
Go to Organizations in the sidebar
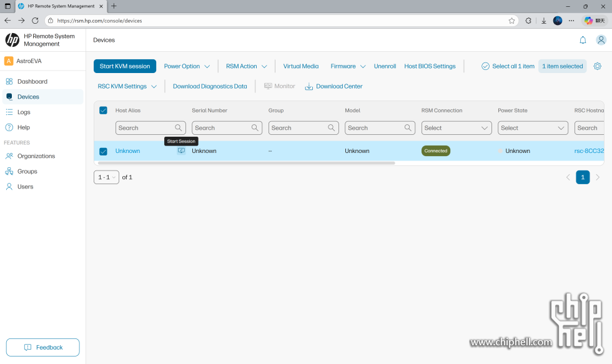(36, 156)
